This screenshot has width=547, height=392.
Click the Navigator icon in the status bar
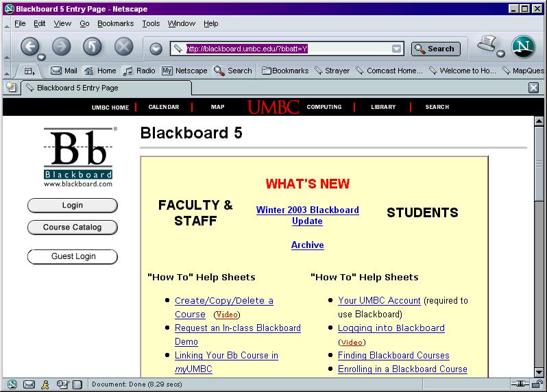[x=12, y=384]
